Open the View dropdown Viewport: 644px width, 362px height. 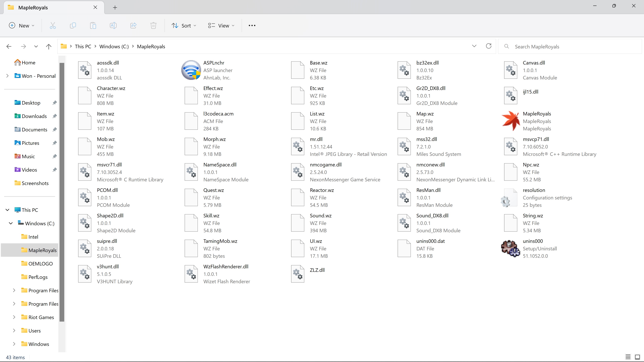click(221, 25)
